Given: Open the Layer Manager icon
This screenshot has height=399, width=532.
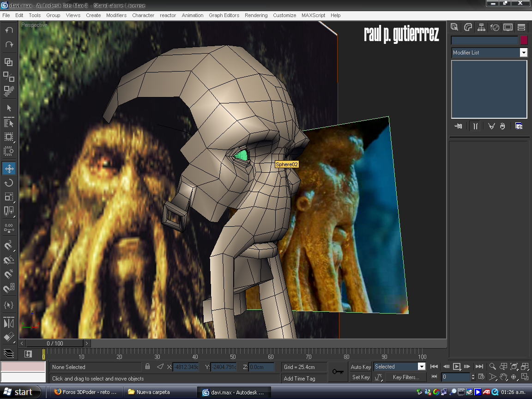Looking at the screenshot, I should tap(8, 354).
